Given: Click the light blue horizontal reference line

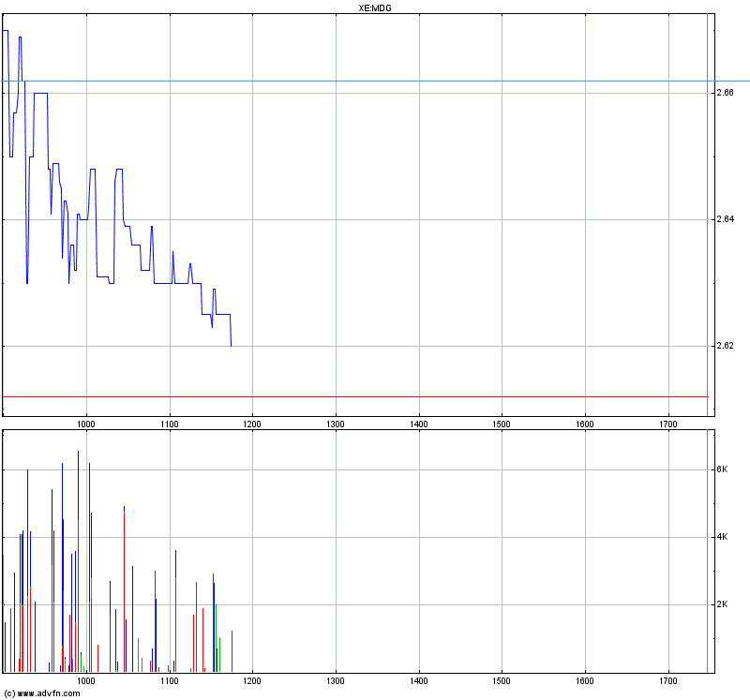Looking at the screenshot, I should click(x=469, y=82).
